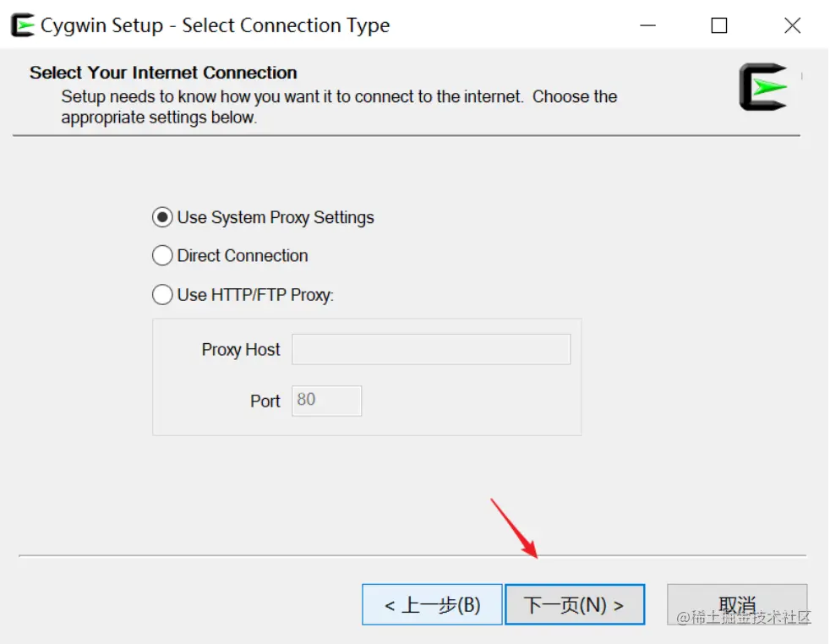Click the Cygwin logo beside the header text
This screenshot has height=644, width=830.
point(763,87)
